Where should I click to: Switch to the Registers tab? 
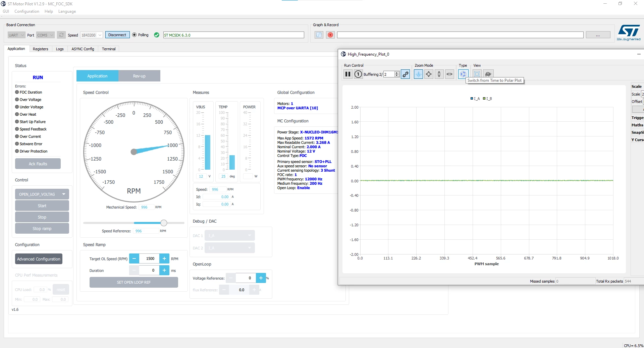pos(41,49)
